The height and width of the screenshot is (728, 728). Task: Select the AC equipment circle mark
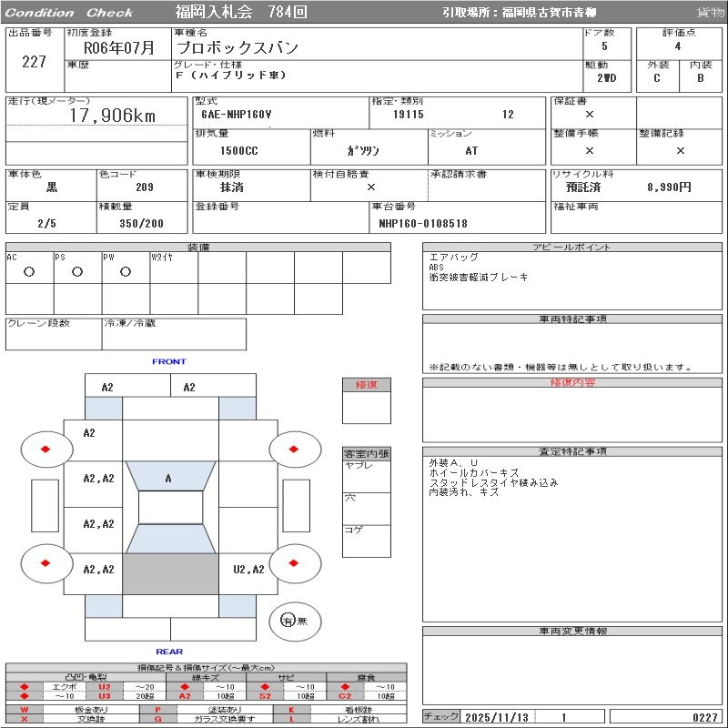pyautogui.click(x=29, y=271)
